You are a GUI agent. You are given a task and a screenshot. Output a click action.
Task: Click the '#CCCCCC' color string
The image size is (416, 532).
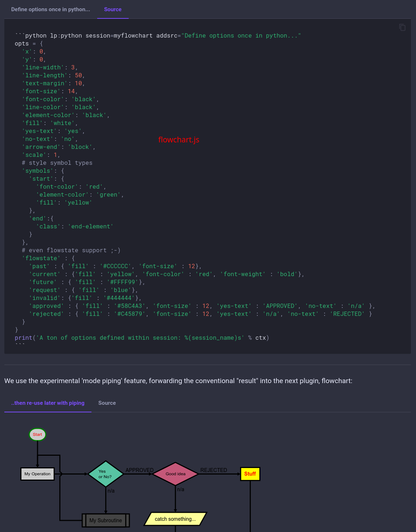point(115,266)
